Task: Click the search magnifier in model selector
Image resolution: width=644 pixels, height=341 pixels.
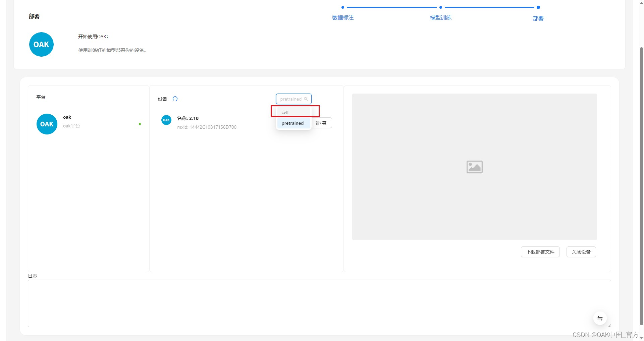Action: click(306, 99)
